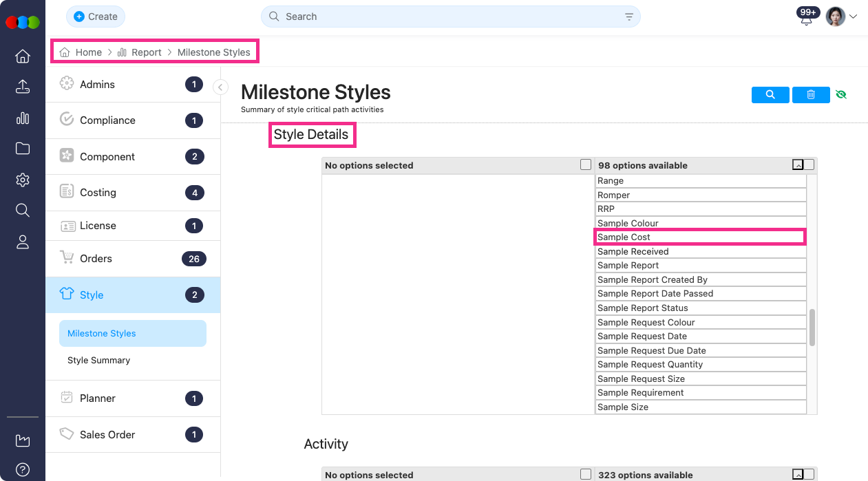Click the notifications bell icon
The width and height of the screenshot is (868, 481).
(806, 19)
